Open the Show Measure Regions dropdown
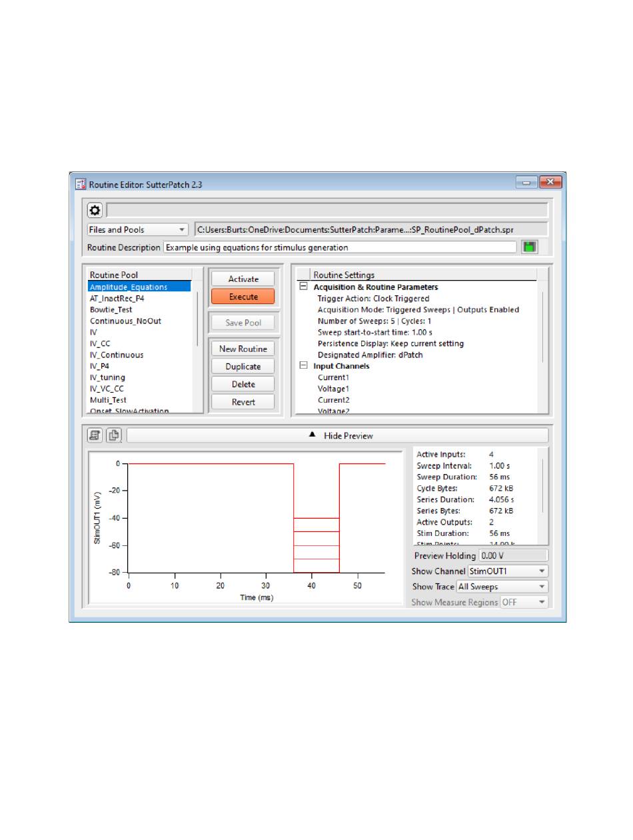 (x=524, y=602)
